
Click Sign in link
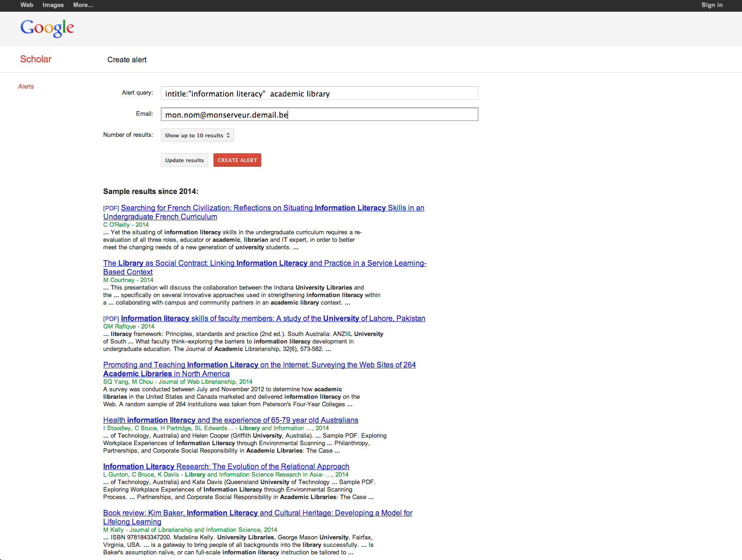(x=712, y=5)
